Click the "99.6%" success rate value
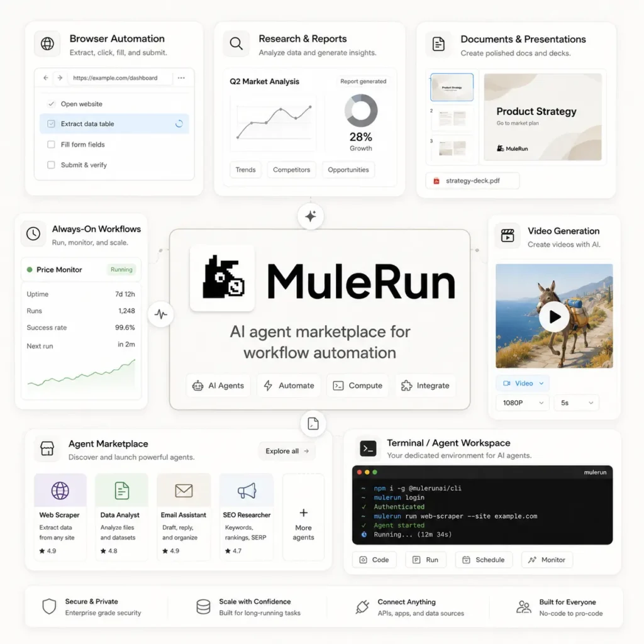 click(125, 327)
